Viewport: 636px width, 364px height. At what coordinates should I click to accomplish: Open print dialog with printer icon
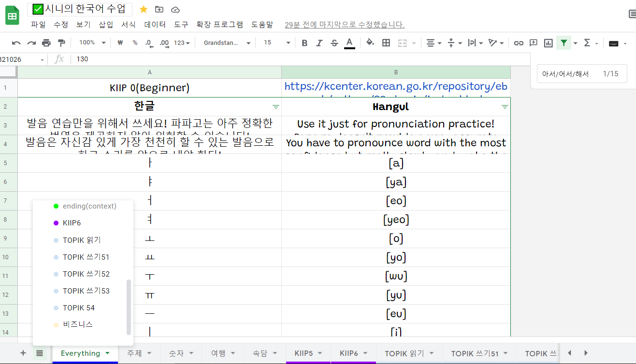pos(46,42)
